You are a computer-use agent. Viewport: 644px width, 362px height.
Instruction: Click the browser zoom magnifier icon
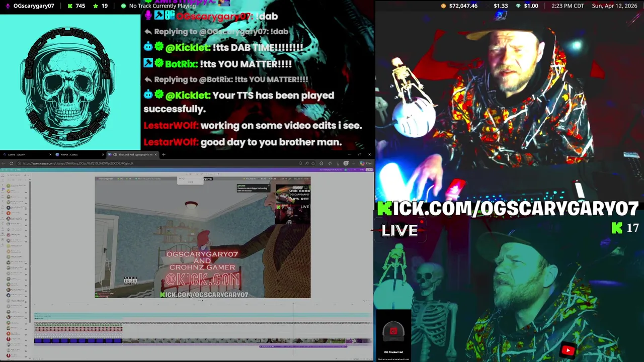(300, 163)
